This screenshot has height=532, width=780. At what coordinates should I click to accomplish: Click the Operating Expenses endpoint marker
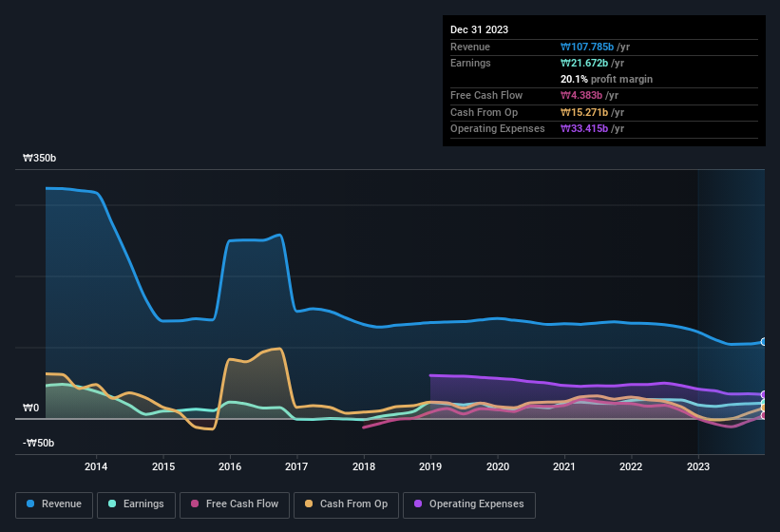point(763,395)
